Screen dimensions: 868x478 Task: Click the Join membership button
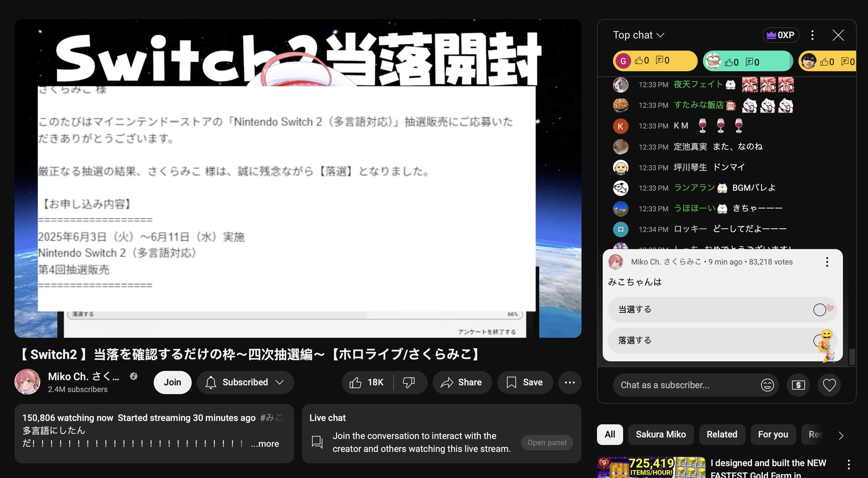pyautogui.click(x=172, y=383)
